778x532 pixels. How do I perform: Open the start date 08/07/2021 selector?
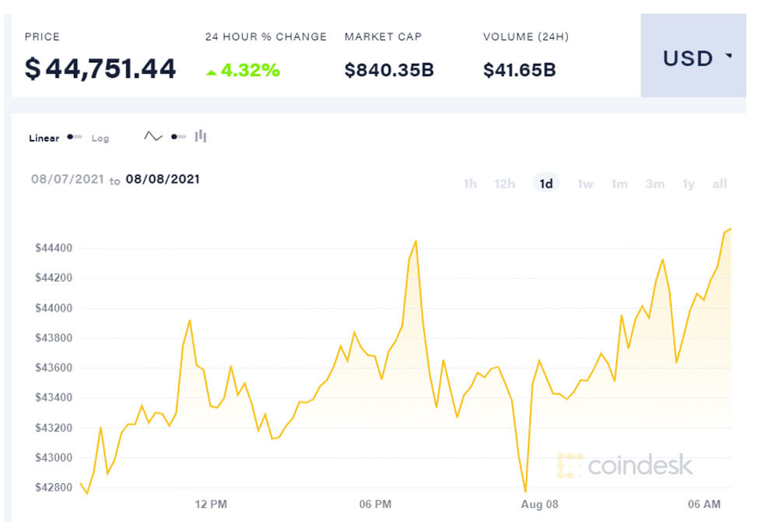point(67,179)
